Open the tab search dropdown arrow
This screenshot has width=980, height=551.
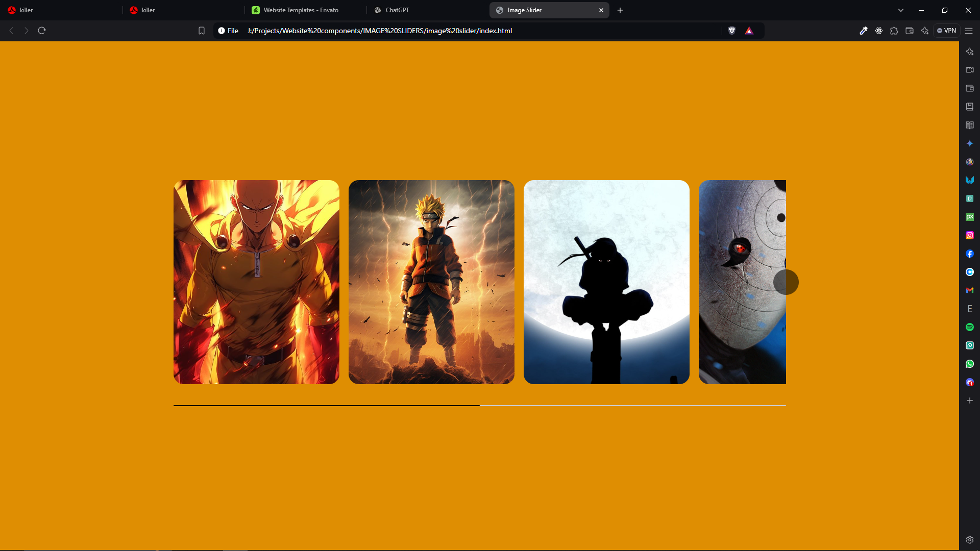click(x=901, y=10)
